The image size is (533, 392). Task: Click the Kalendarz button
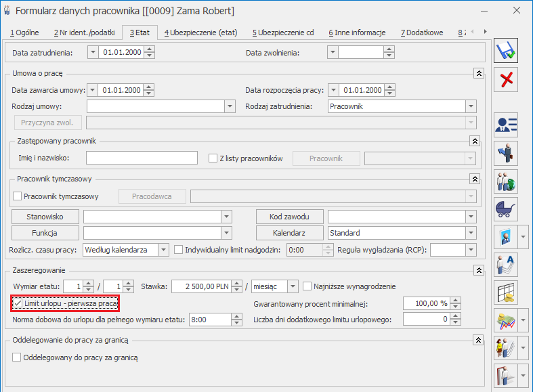(290, 233)
